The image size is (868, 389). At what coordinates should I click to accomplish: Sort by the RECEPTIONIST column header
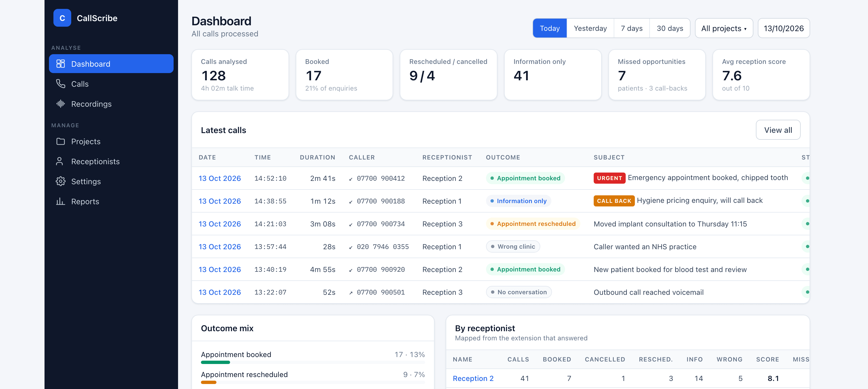pyautogui.click(x=447, y=158)
